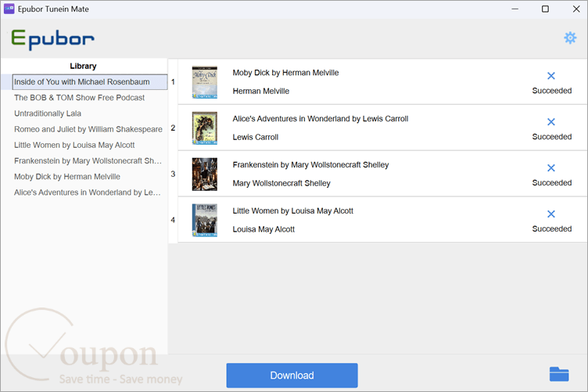The image size is (588, 392).
Task: Click row number 2
Action: 173,128
